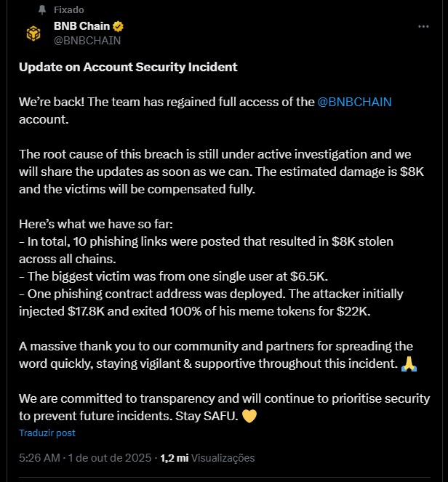Click the Fixado pinned label
Viewport: 448px width, 482px height.
pyautogui.click(x=69, y=10)
